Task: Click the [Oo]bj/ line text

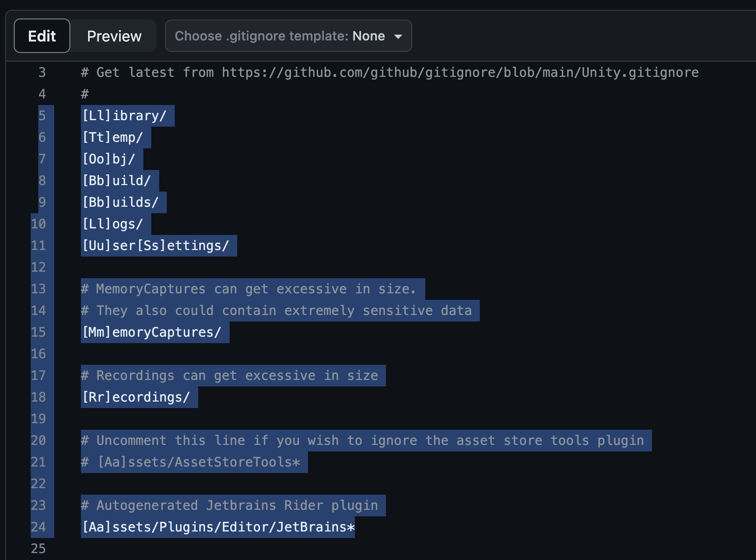Action: click(109, 159)
